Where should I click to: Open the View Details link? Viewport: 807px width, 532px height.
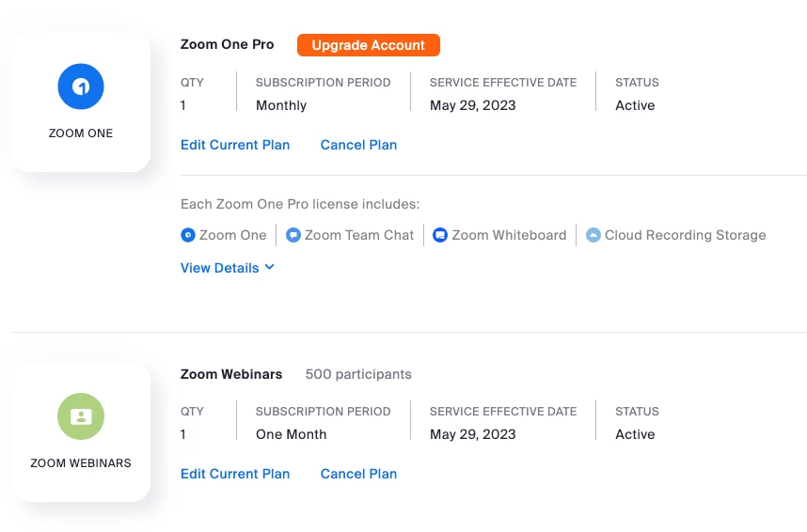[x=219, y=268]
